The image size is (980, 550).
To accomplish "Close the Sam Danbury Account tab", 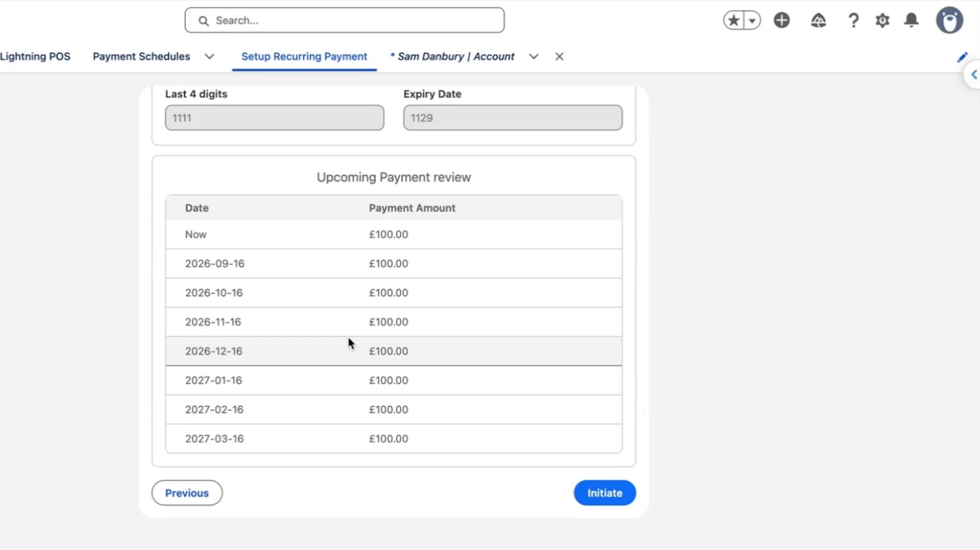I will pyautogui.click(x=559, y=57).
